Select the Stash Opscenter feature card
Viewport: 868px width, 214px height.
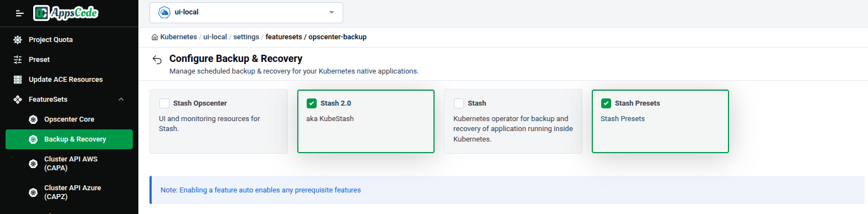pos(219,121)
